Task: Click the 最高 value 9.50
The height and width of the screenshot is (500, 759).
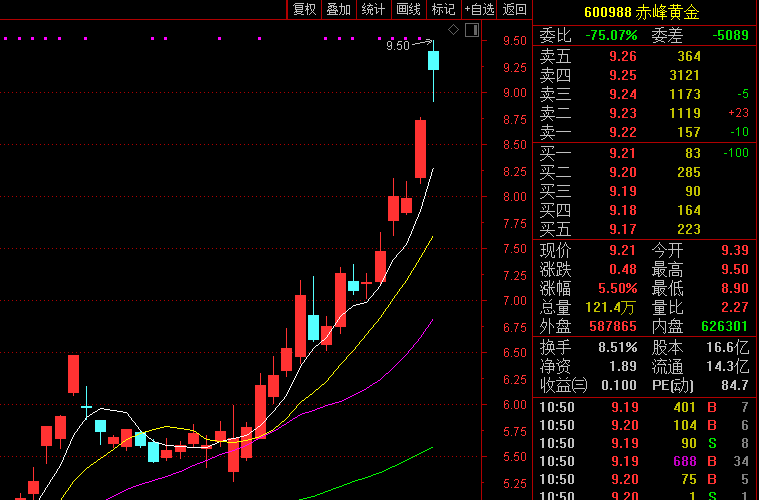Action: click(735, 269)
